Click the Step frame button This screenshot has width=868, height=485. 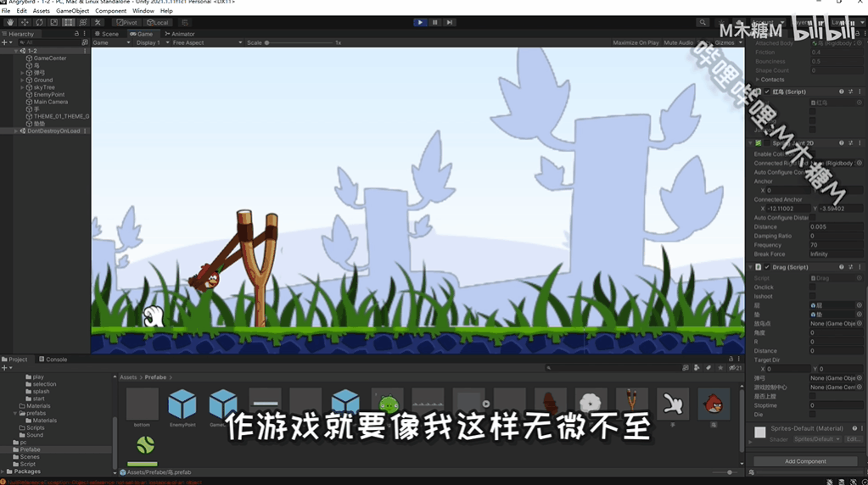450,22
